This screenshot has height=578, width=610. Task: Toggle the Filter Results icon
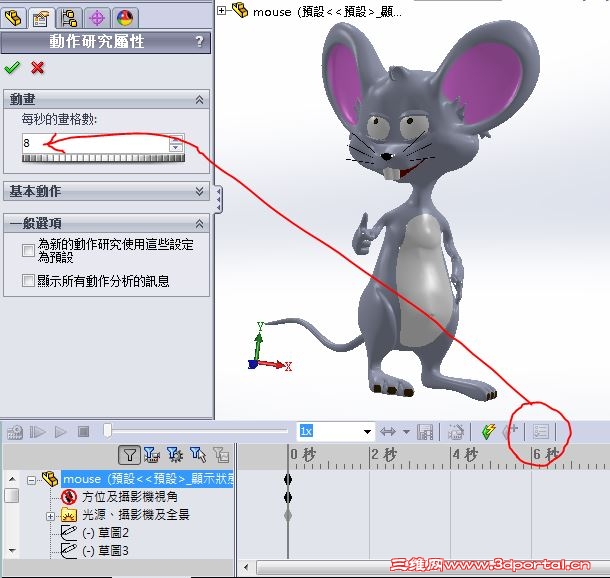(x=221, y=454)
